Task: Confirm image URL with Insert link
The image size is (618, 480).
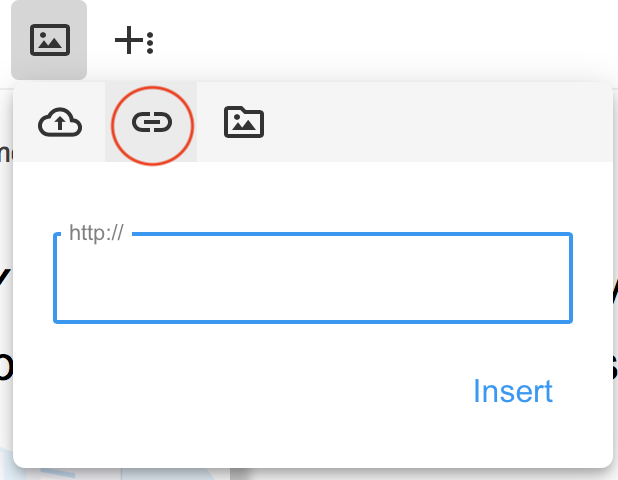Action: [x=513, y=391]
